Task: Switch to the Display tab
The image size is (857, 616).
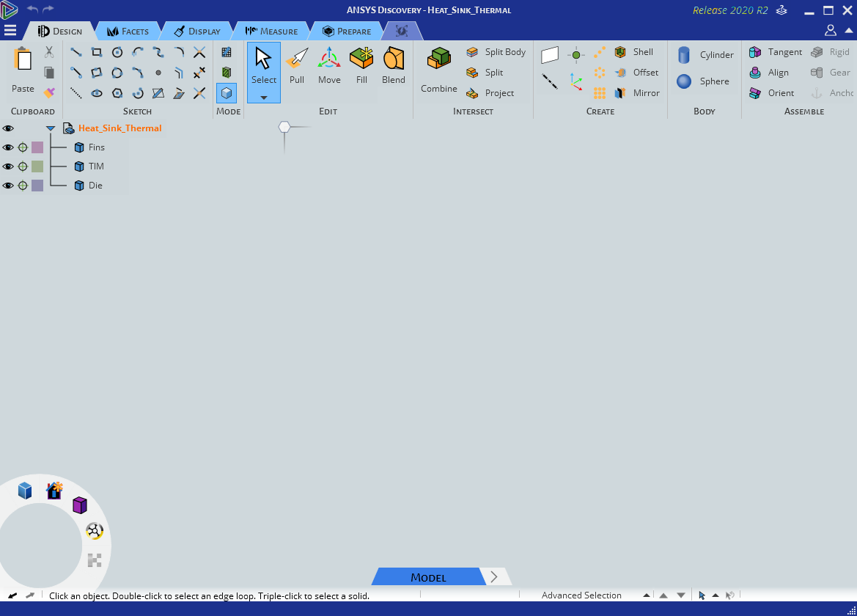Action: tap(197, 31)
